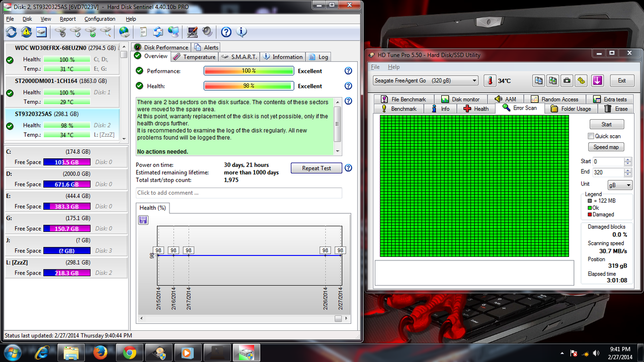Image resolution: width=644 pixels, height=362 pixels.
Task: Click the thermometer icon in HD Tune
Action: pyautogui.click(x=490, y=80)
